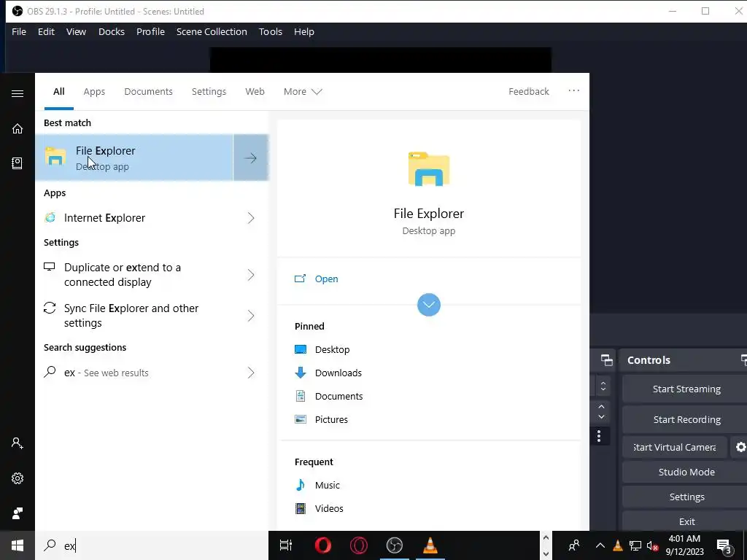Open the OBS Tools menu
Viewport: 747px width, 560px height.
click(271, 31)
